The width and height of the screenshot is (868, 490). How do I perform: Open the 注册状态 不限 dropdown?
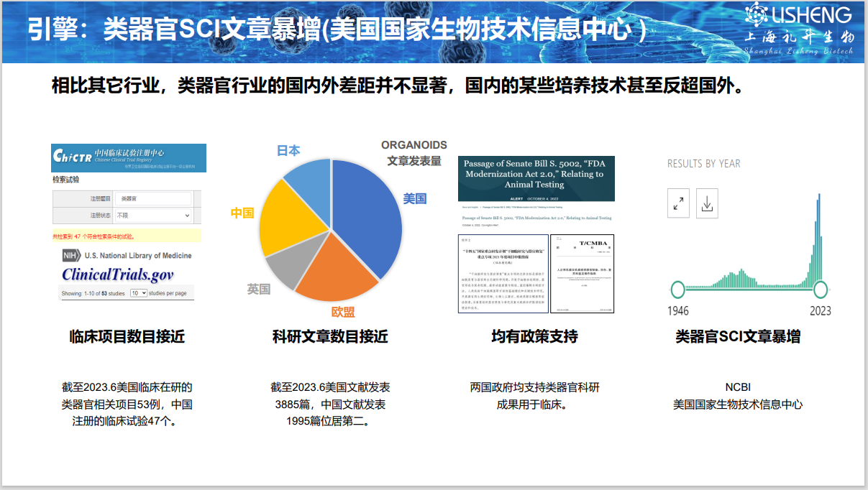153,216
